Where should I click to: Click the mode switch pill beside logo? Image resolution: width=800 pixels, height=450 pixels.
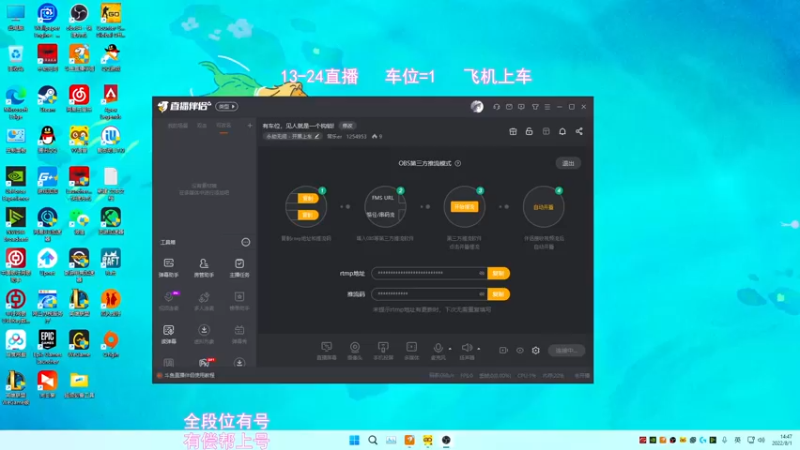227,107
